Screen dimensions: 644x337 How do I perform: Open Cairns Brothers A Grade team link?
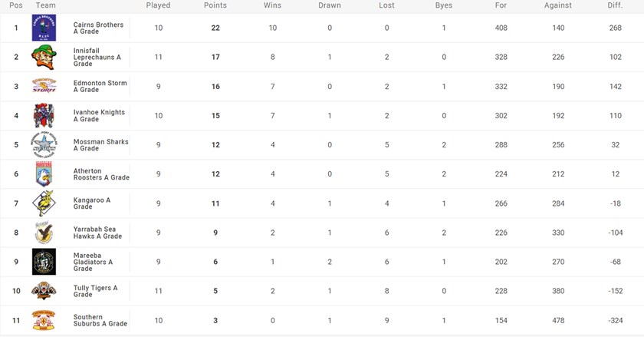click(x=98, y=28)
